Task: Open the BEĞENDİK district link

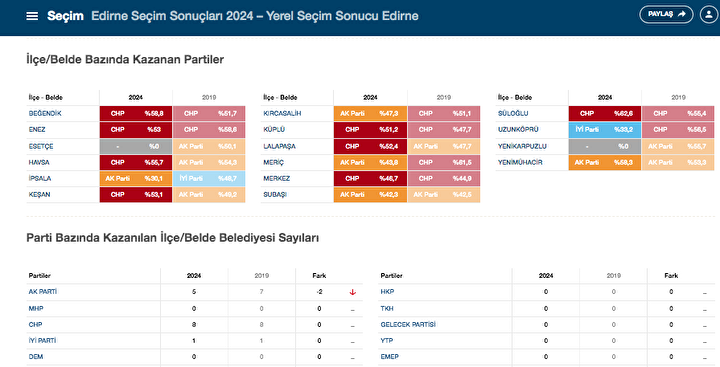Action: tap(45, 113)
